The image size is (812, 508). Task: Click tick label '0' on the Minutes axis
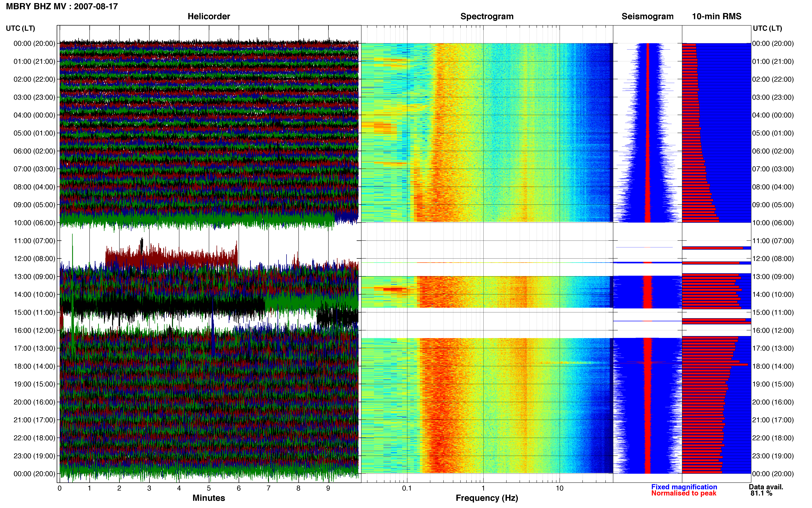click(x=60, y=488)
